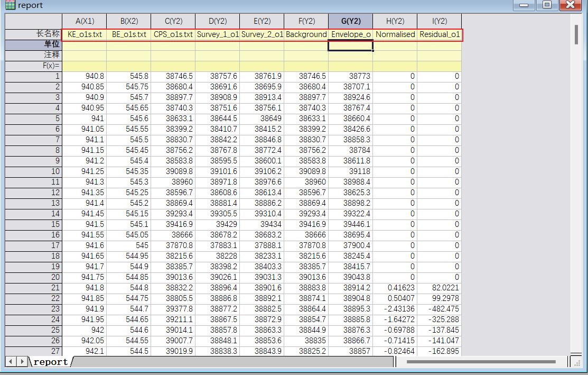Select column header B(X2)
Image resolution: width=588 pixels, height=375 pixels.
[128, 21]
